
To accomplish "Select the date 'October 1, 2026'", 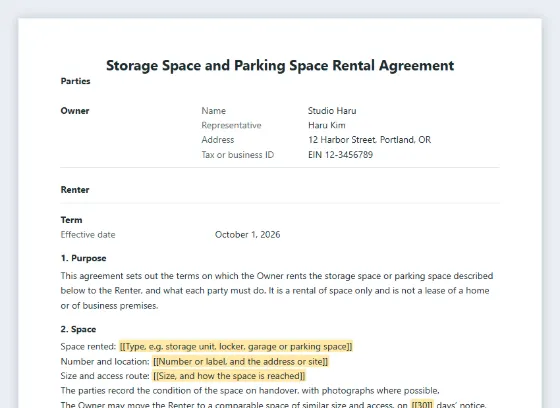I will (x=248, y=235).
